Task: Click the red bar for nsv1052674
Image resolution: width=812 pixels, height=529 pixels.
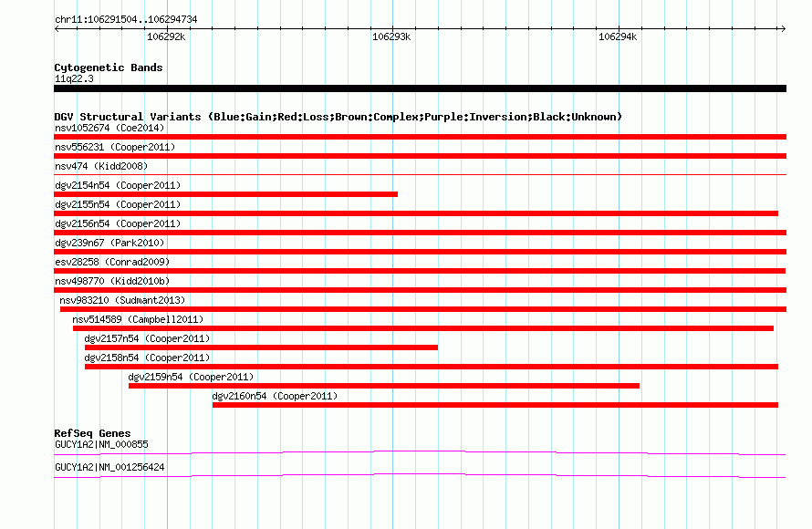Action: 420,137
